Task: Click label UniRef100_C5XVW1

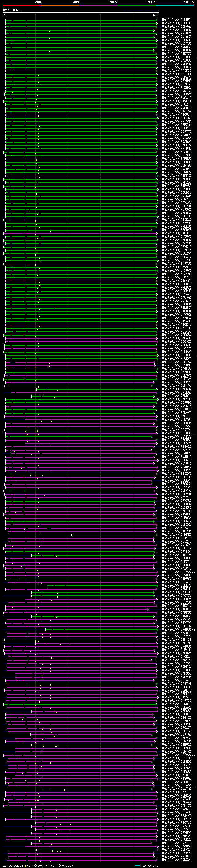Action: [176, 43]
